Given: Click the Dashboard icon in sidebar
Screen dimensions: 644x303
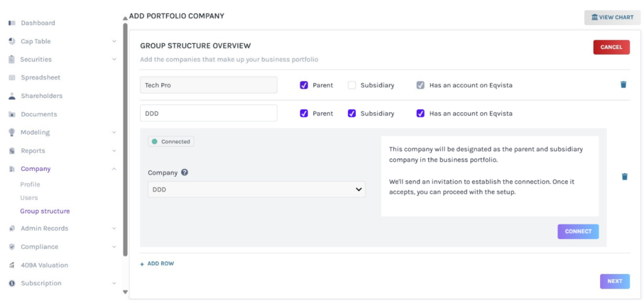Looking at the screenshot, I should coord(12,23).
